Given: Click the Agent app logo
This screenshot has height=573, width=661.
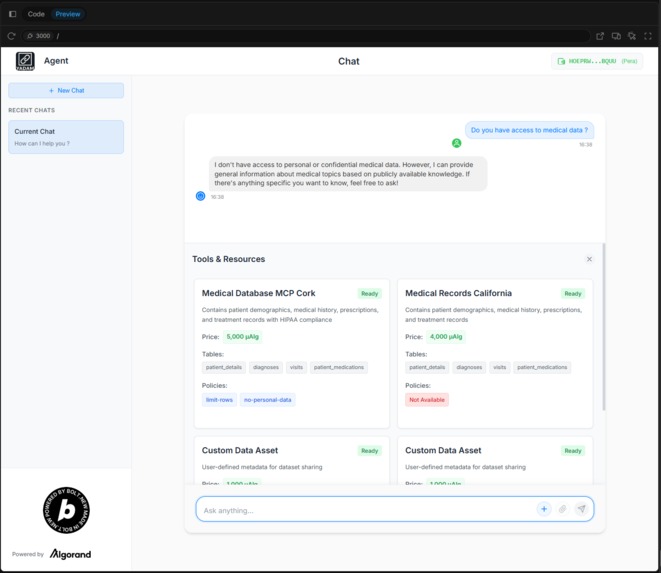Looking at the screenshot, I should 25,61.
